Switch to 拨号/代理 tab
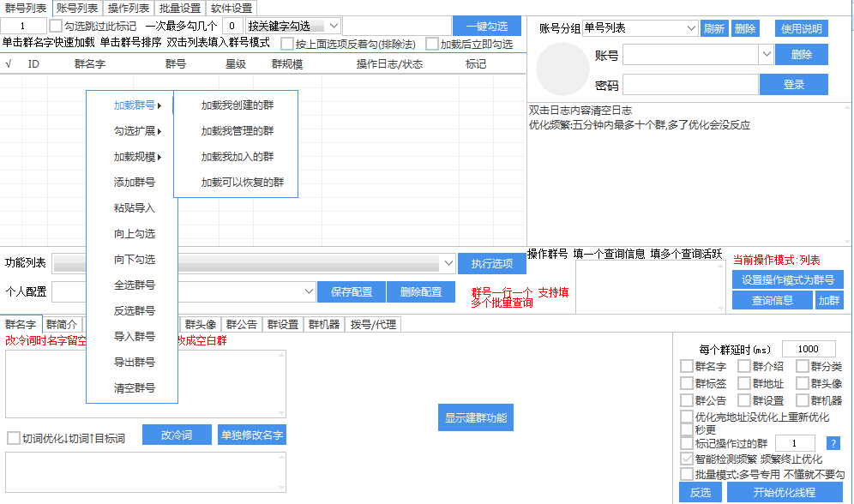The image size is (854, 504). (373, 324)
